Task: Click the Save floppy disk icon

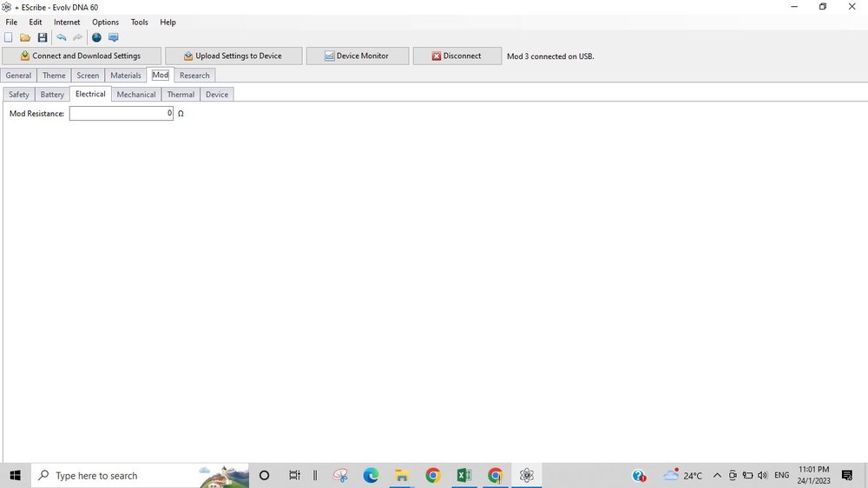Action: click(42, 37)
